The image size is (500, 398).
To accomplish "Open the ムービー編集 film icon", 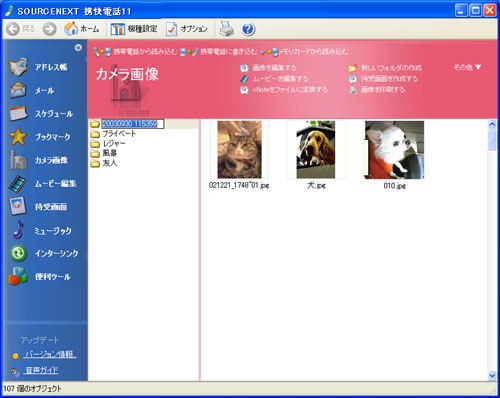I will [x=18, y=184].
